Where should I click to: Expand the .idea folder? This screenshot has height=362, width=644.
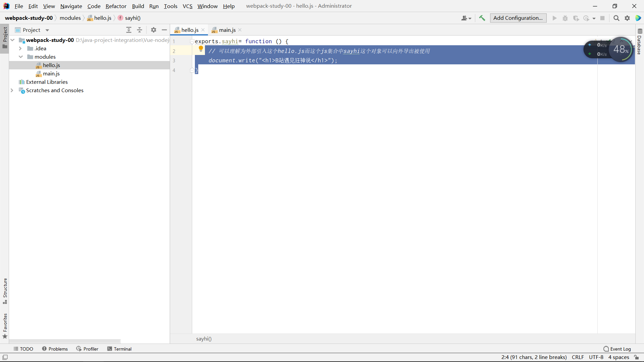[x=20, y=49]
